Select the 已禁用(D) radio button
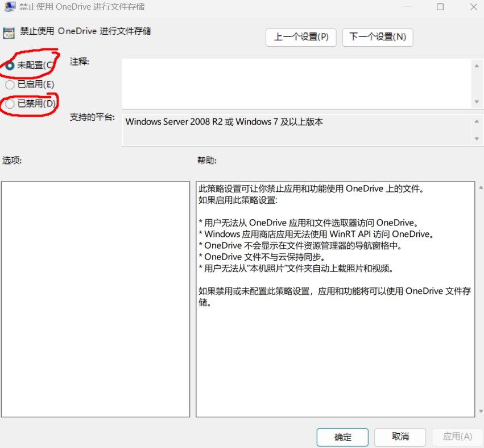This screenshot has height=448, width=484. 10,104
